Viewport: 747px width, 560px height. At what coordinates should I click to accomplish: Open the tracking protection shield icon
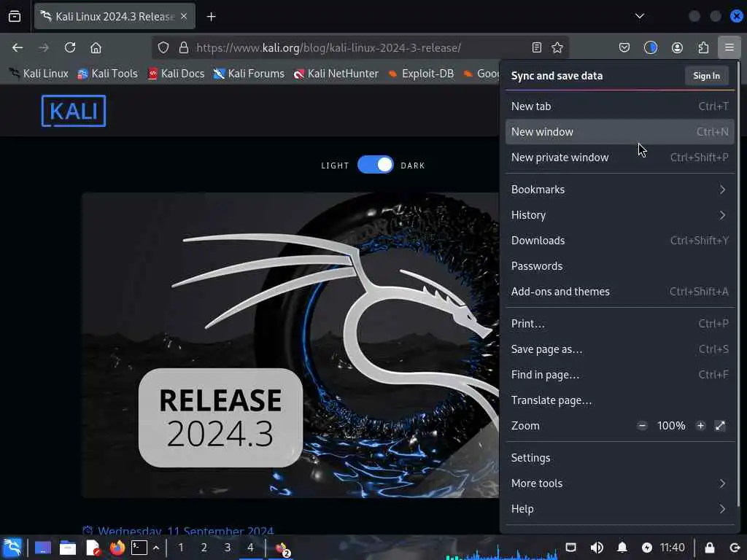(163, 47)
